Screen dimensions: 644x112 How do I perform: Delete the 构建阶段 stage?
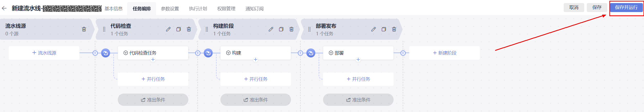(291, 29)
